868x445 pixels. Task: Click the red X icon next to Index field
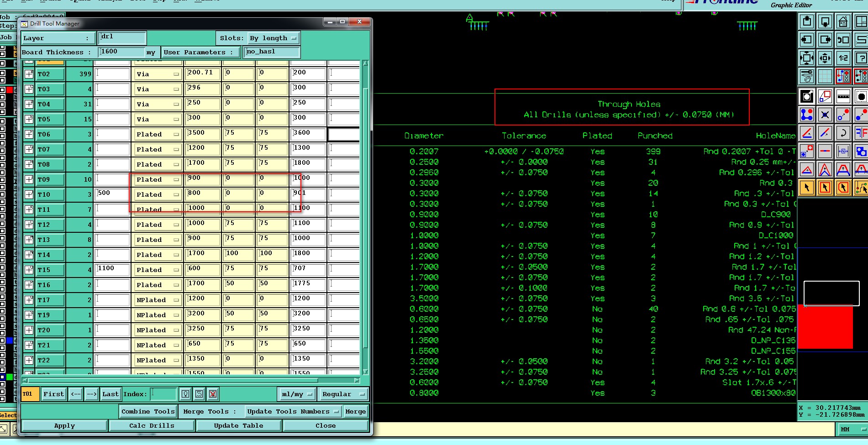(213, 394)
